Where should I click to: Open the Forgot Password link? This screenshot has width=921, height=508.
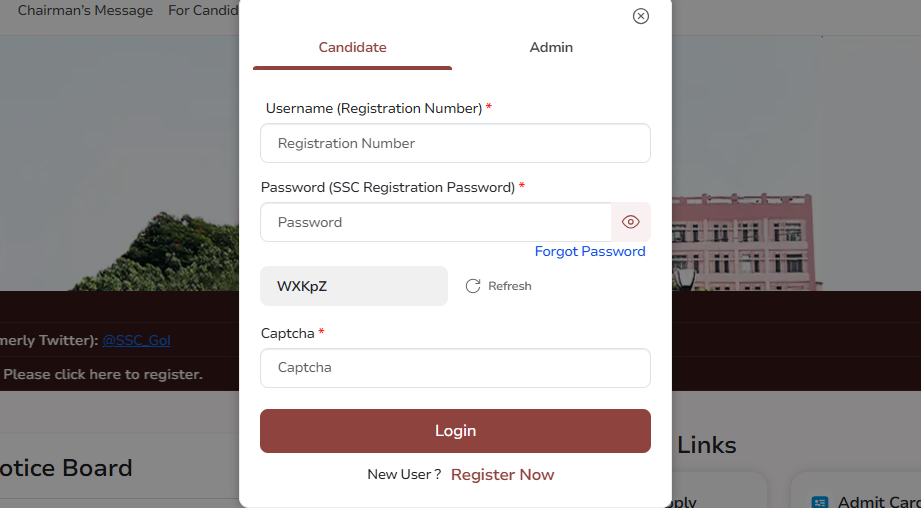tap(590, 251)
